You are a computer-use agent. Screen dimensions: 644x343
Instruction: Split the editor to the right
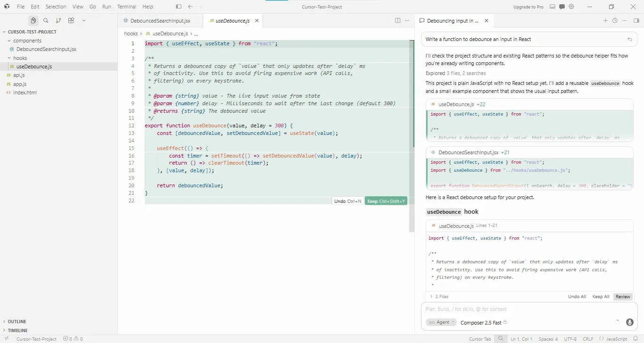(397, 21)
